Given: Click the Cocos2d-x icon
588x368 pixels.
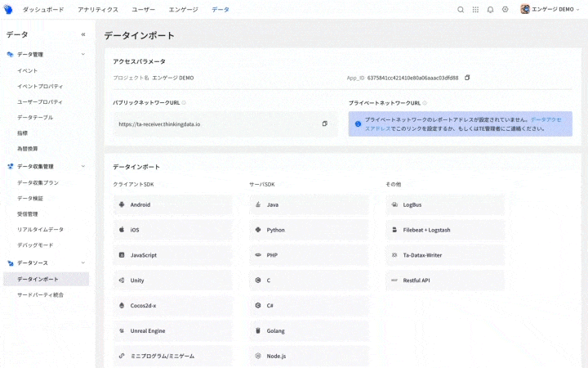Looking at the screenshot, I should click(122, 305).
